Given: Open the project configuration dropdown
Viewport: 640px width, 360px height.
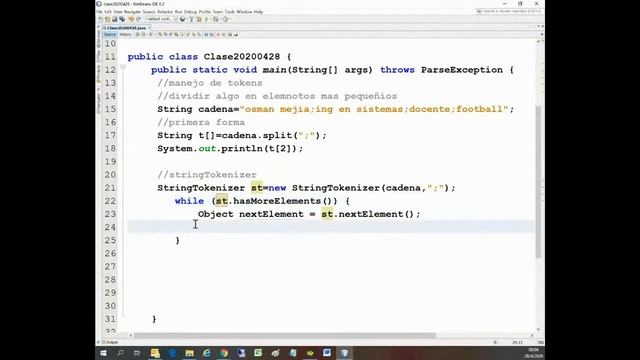Looking at the screenshot, I should (162, 19).
